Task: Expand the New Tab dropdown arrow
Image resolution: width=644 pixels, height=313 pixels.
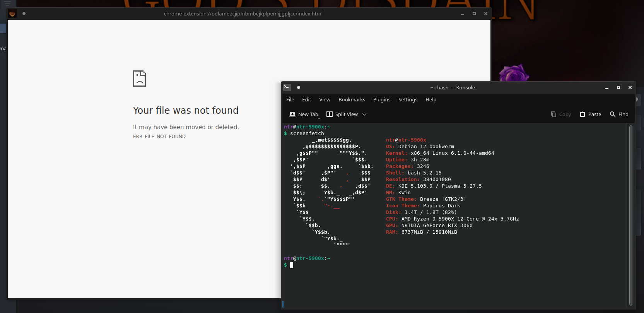Action: (x=319, y=118)
